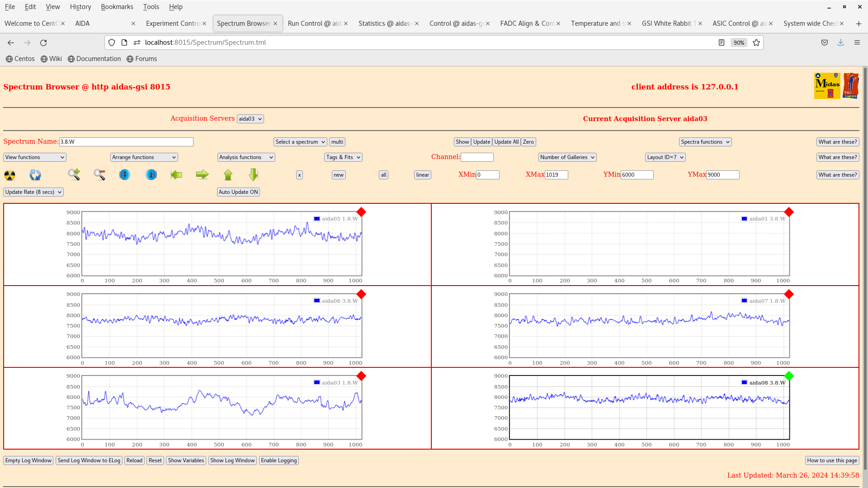The image size is (868, 488).
Task: Open a new browser tab with plus
Action: pos(859,23)
